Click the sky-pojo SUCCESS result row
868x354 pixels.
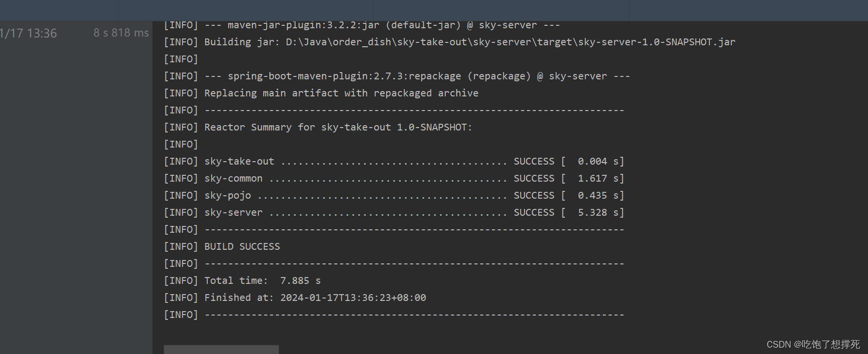click(393, 195)
